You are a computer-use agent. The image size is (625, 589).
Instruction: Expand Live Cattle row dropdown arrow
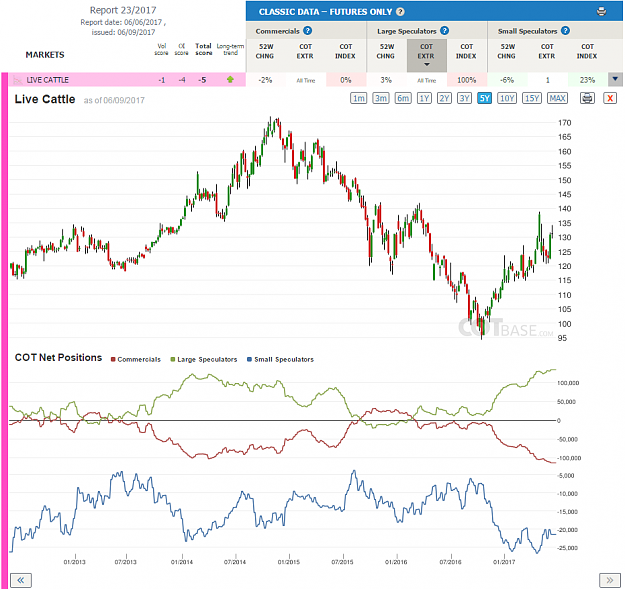pyautogui.click(x=615, y=79)
